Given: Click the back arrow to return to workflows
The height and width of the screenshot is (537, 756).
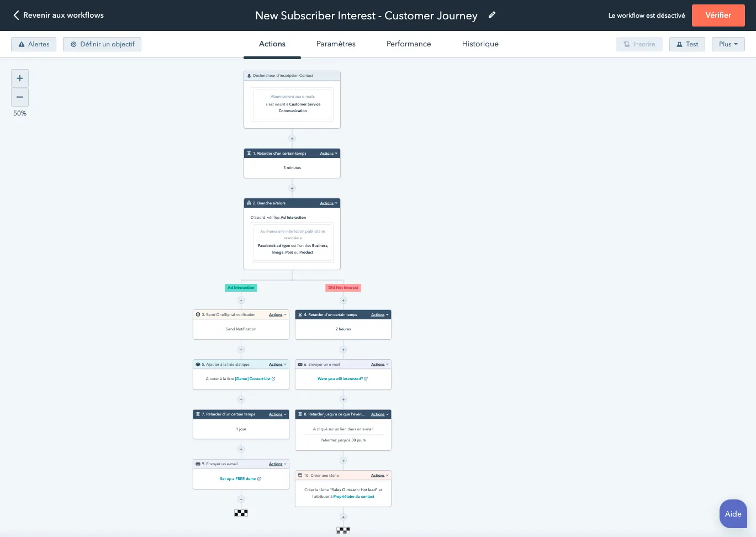Looking at the screenshot, I should [16, 15].
